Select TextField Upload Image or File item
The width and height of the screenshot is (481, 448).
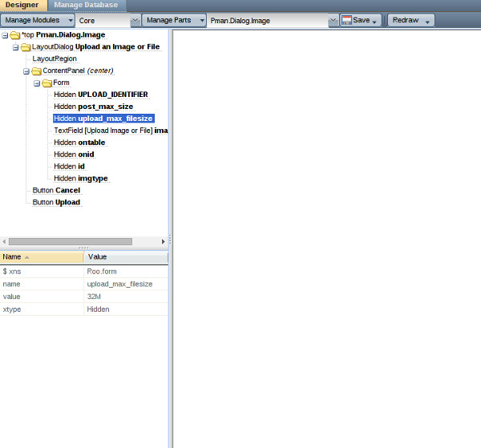coord(111,131)
